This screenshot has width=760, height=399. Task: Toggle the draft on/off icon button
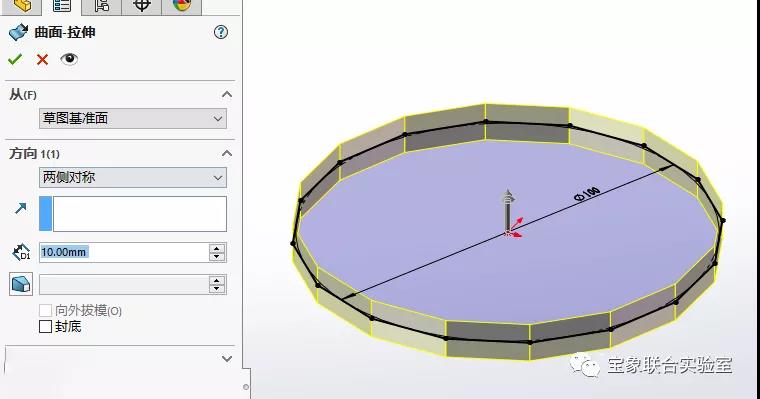(21, 284)
